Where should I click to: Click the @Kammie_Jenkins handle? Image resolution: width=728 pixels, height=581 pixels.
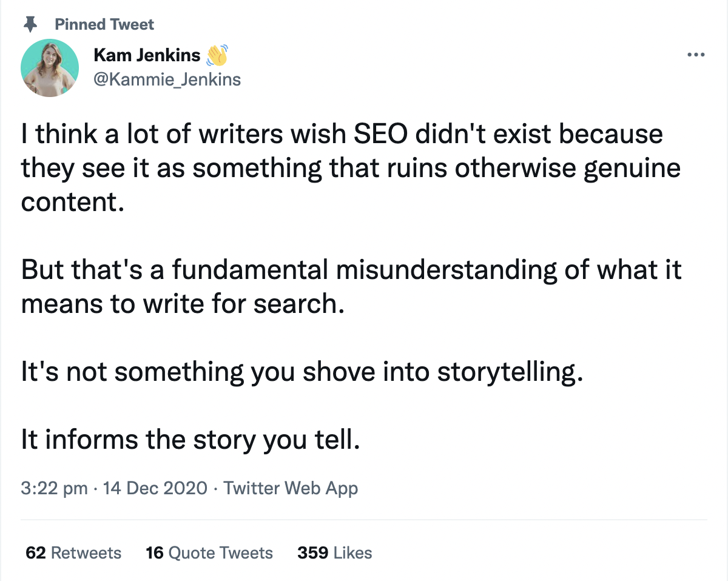point(167,79)
